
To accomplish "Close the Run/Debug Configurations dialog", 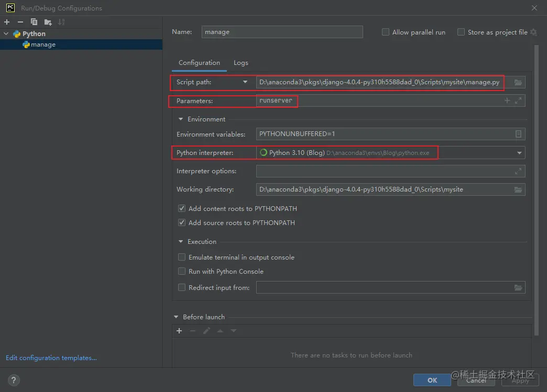I will click(534, 8).
